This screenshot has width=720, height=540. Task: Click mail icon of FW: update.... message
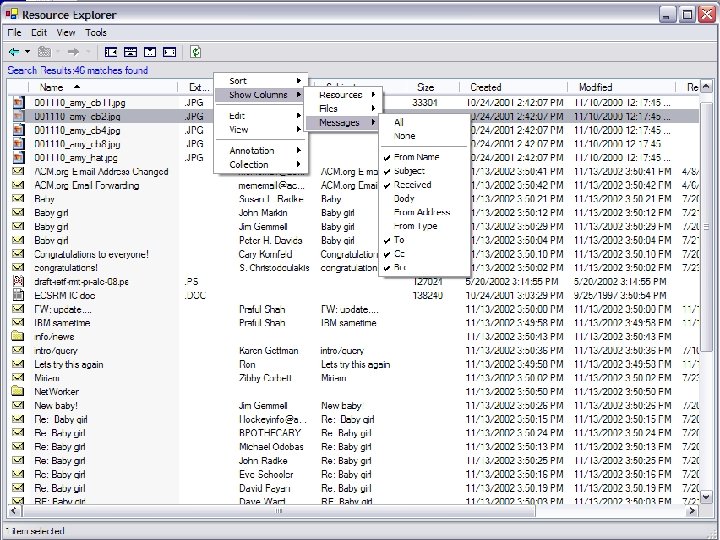[x=18, y=309]
